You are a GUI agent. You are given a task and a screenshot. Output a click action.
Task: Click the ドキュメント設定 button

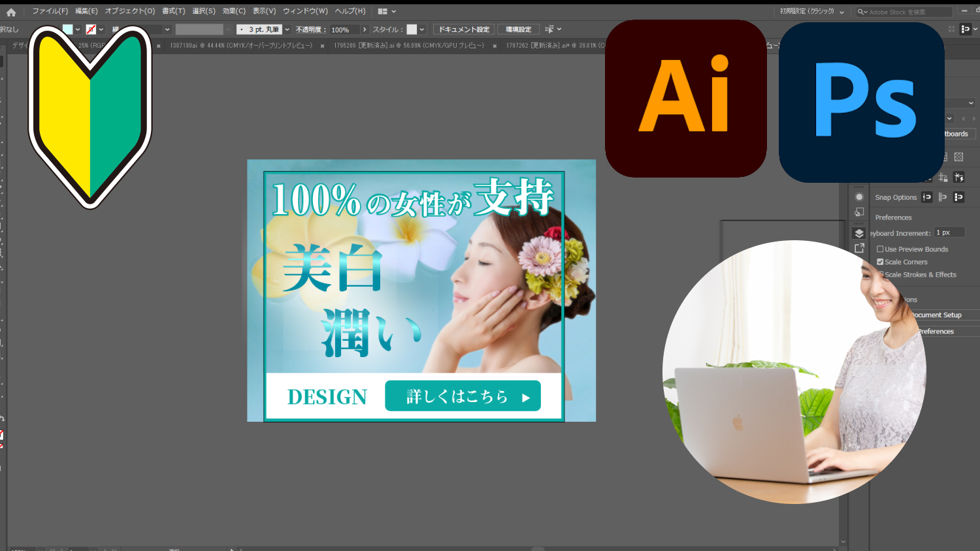(x=464, y=29)
